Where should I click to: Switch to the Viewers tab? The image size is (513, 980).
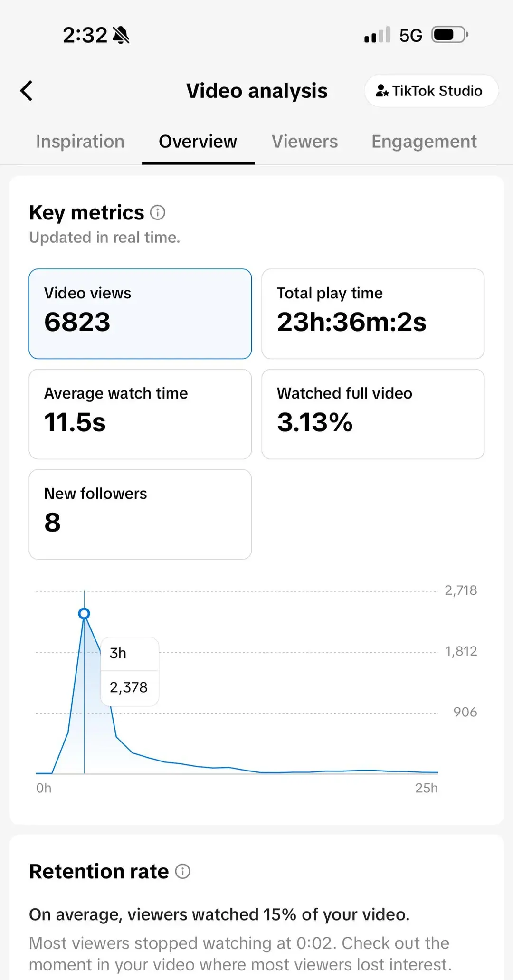point(304,142)
